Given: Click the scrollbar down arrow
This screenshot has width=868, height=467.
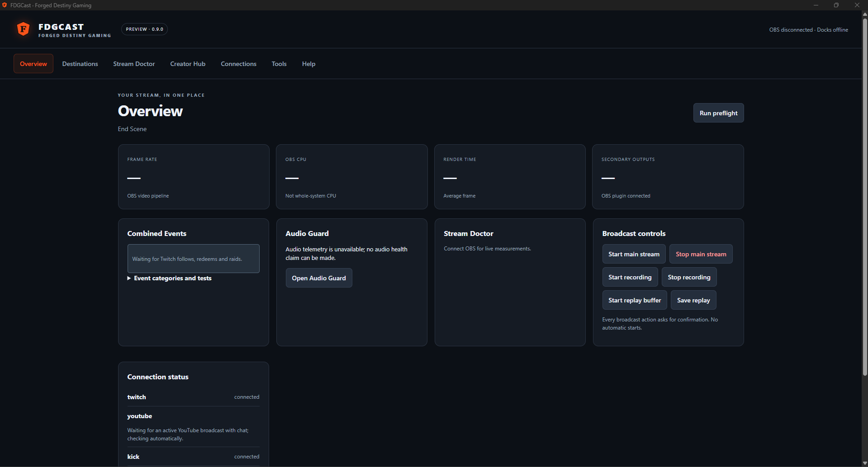Looking at the screenshot, I should [x=864, y=463].
